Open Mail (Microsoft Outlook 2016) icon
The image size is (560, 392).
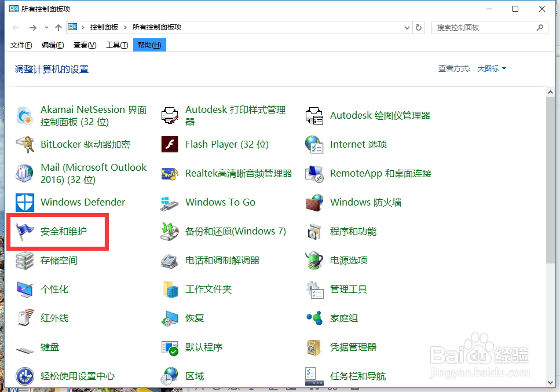(x=25, y=173)
